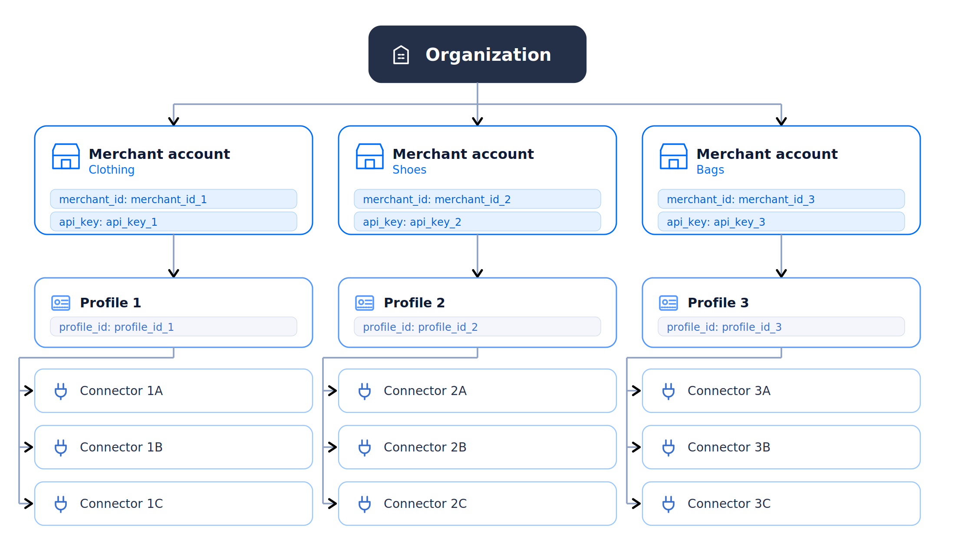The height and width of the screenshot is (560, 955).
Task: Click the Shoes subtitle
Action: 409,170
